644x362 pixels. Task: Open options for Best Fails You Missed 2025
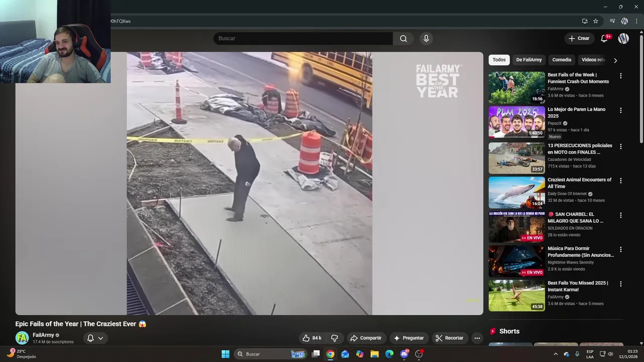(x=620, y=284)
